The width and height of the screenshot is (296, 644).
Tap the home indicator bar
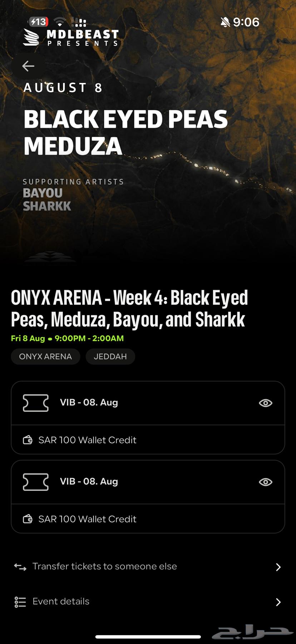click(x=148, y=637)
